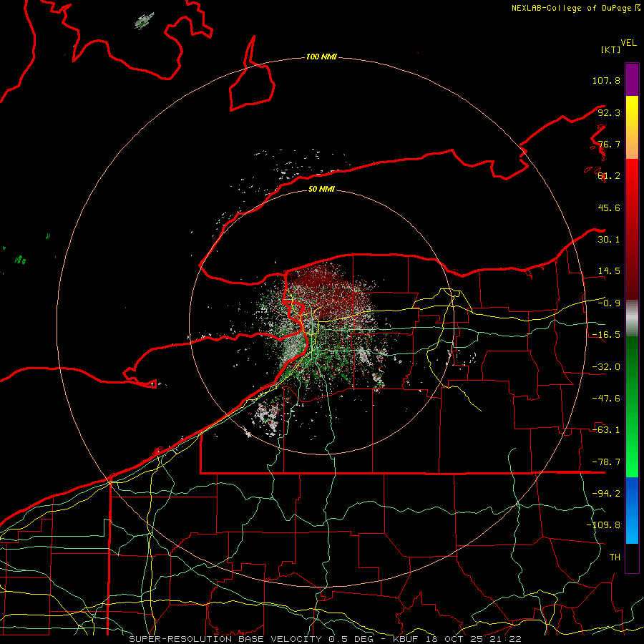644x644 pixels.
Task: Click the 107.8 velocity scale value
Action: coord(606,80)
